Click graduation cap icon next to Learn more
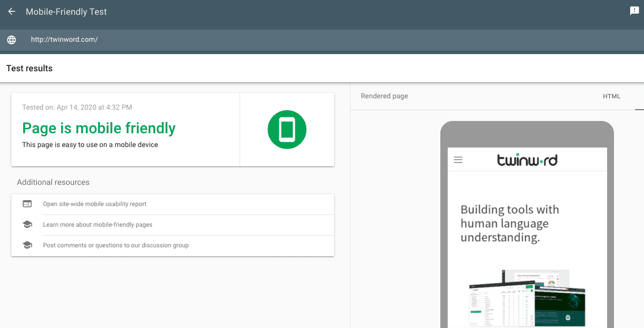Screen dimensions: 644x328 [27, 225]
